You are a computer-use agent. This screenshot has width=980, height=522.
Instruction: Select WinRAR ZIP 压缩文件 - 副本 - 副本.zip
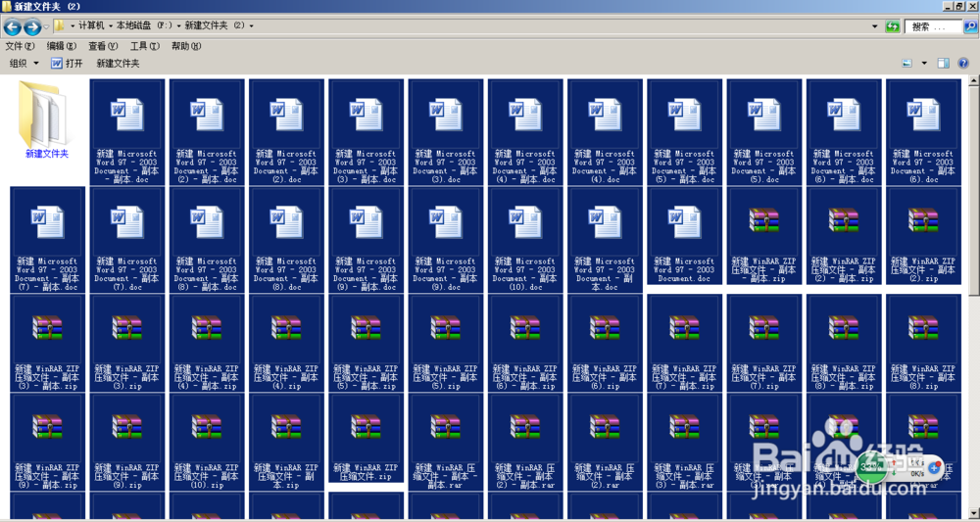[764, 235]
